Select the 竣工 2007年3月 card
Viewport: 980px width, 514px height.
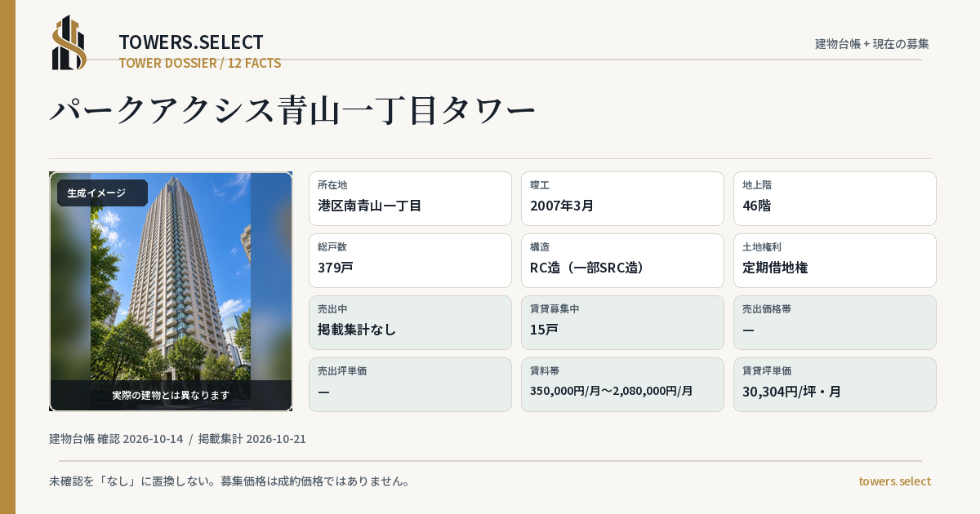622,198
